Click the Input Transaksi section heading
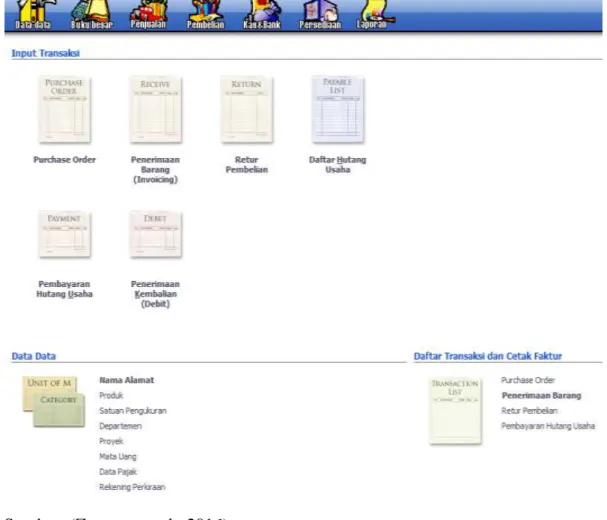The width and height of the screenshot is (607, 520). point(46,53)
